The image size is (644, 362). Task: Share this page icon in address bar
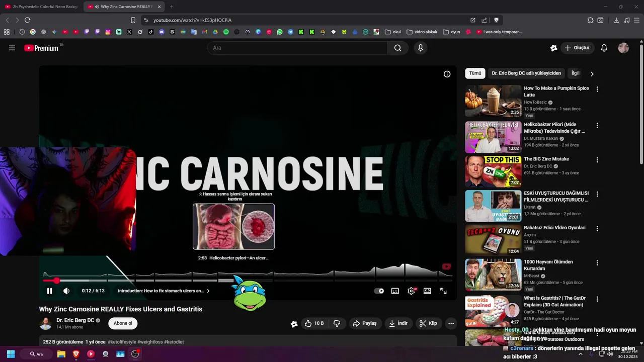click(484, 20)
